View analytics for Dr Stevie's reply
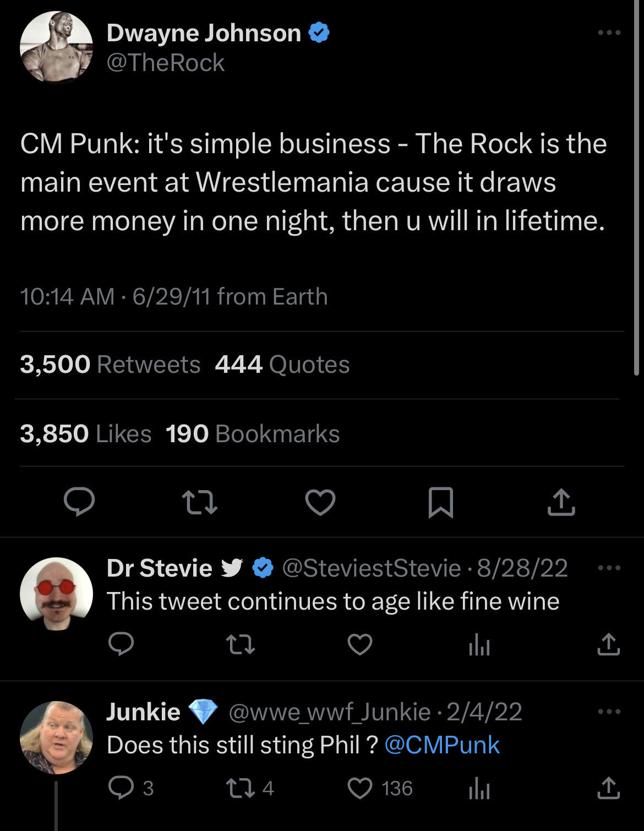This screenshot has width=644, height=831. (479, 644)
